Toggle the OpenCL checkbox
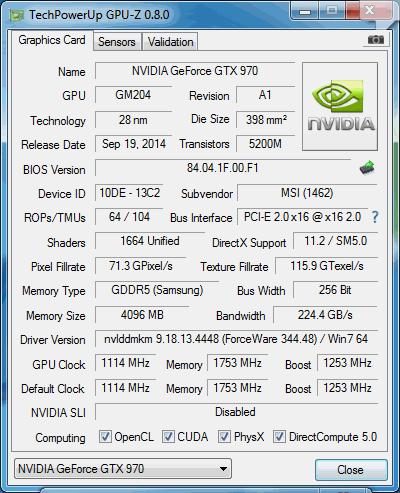The width and height of the screenshot is (400, 493). pos(105,436)
